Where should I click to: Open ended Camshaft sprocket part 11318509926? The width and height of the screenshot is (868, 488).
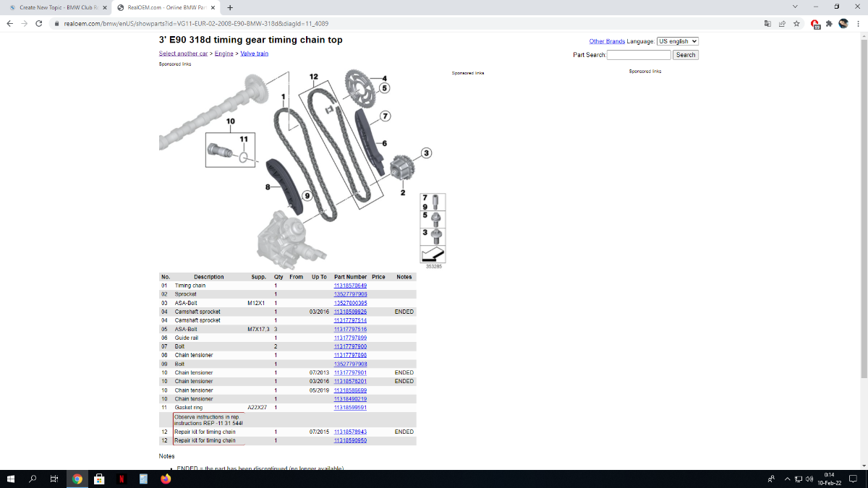[350, 312]
